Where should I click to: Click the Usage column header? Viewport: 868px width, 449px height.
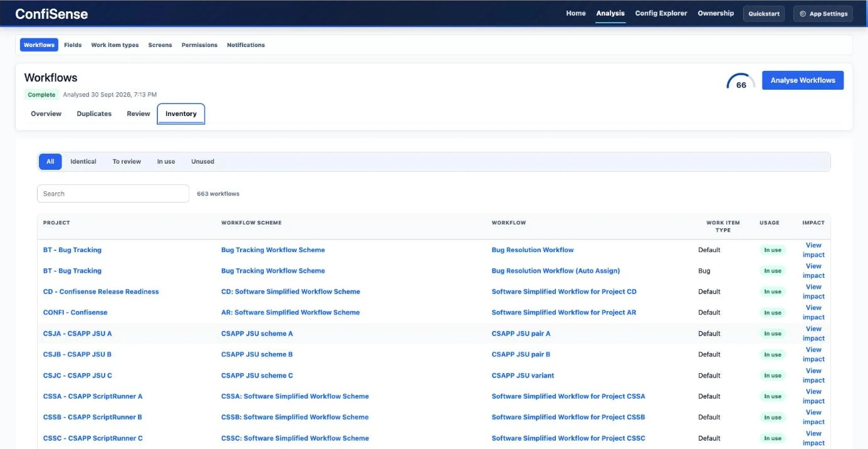click(x=770, y=223)
